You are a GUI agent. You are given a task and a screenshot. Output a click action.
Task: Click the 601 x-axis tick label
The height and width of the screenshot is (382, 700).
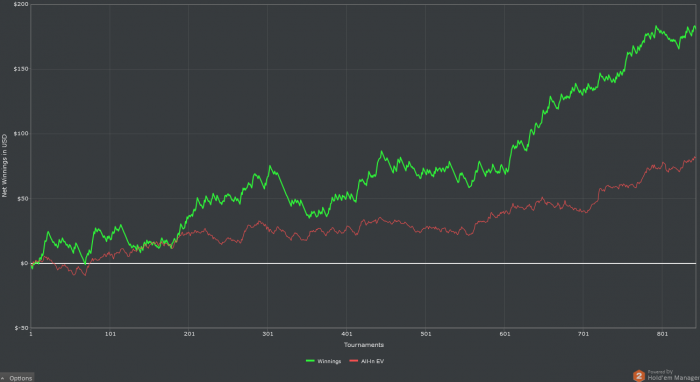(505, 334)
